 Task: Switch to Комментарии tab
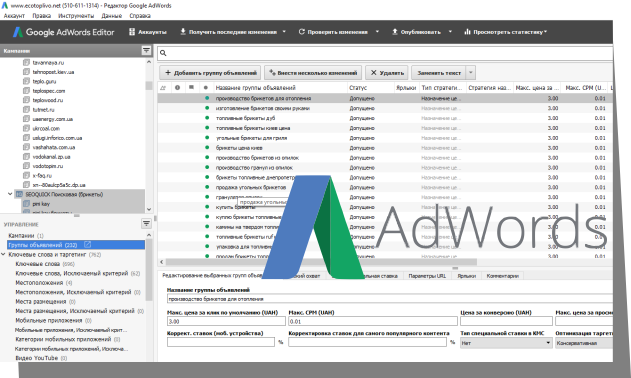point(502,276)
